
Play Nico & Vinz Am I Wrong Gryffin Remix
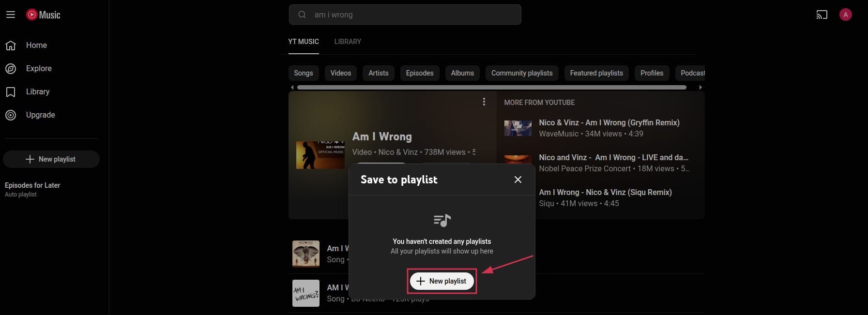coord(609,123)
